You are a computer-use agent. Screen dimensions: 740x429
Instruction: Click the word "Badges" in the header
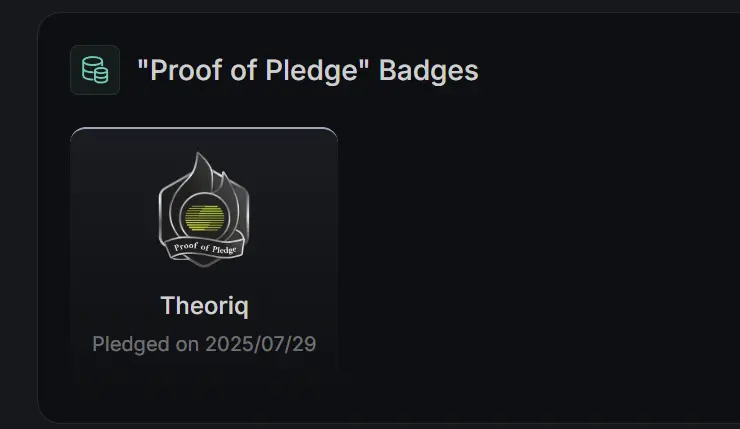[x=429, y=70]
